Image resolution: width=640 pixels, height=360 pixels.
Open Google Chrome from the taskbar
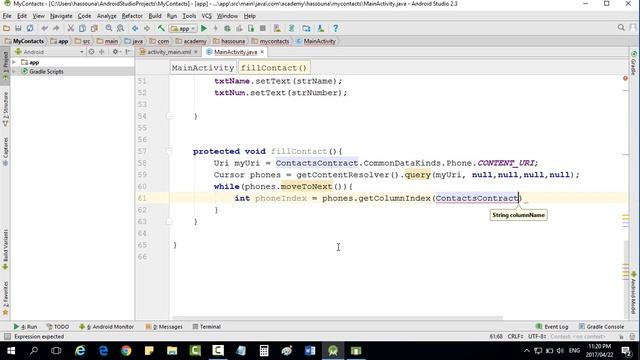(x=126, y=351)
